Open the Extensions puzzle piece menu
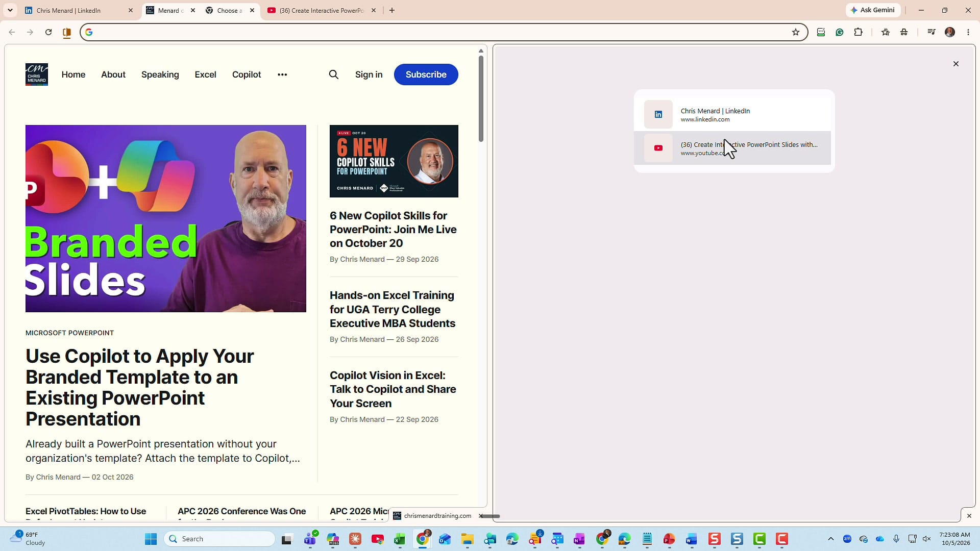 859,32
